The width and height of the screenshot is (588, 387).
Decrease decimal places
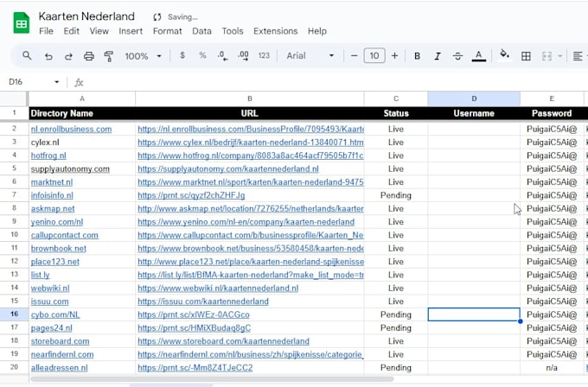pyautogui.click(x=222, y=56)
